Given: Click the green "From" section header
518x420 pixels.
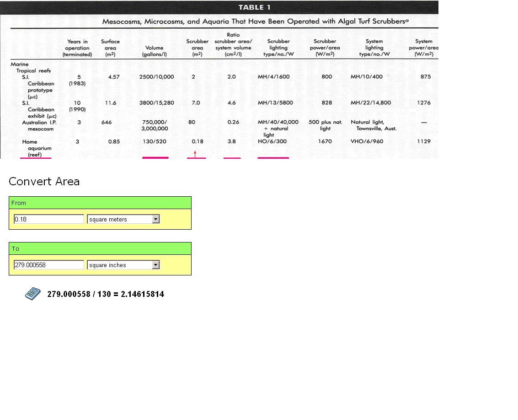Looking at the screenshot, I should pyautogui.click(x=100, y=203).
